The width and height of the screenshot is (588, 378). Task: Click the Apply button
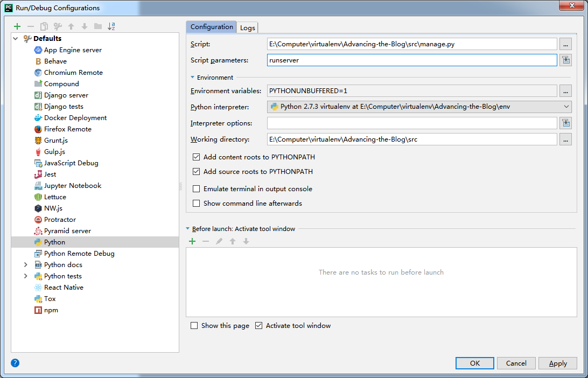pyautogui.click(x=558, y=363)
